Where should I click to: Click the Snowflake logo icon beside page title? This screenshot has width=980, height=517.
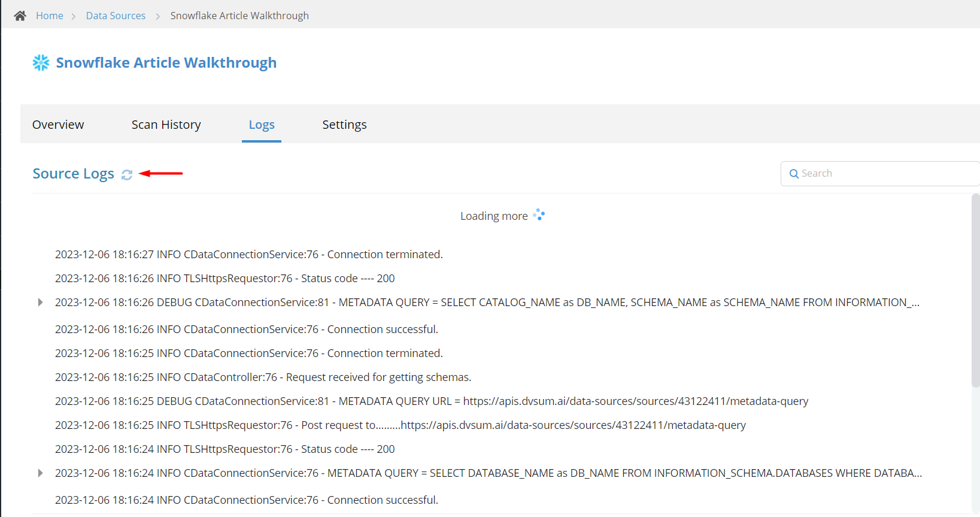(x=41, y=63)
